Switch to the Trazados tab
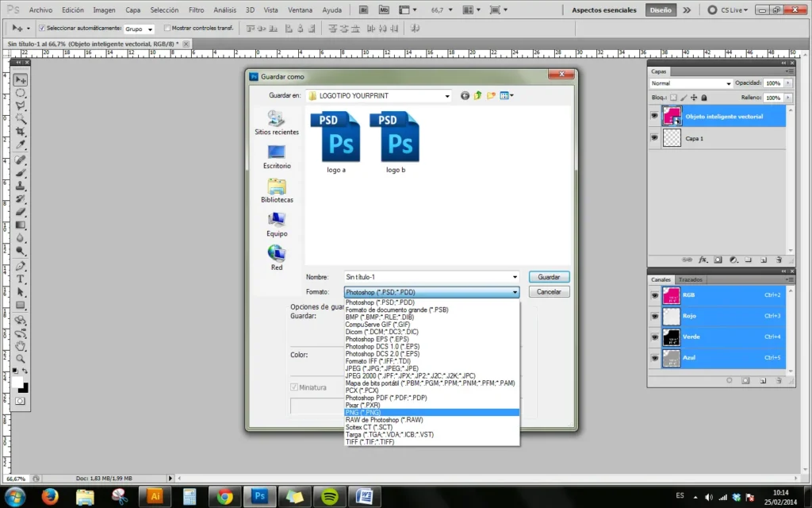Image resolution: width=812 pixels, height=508 pixels. (690, 279)
